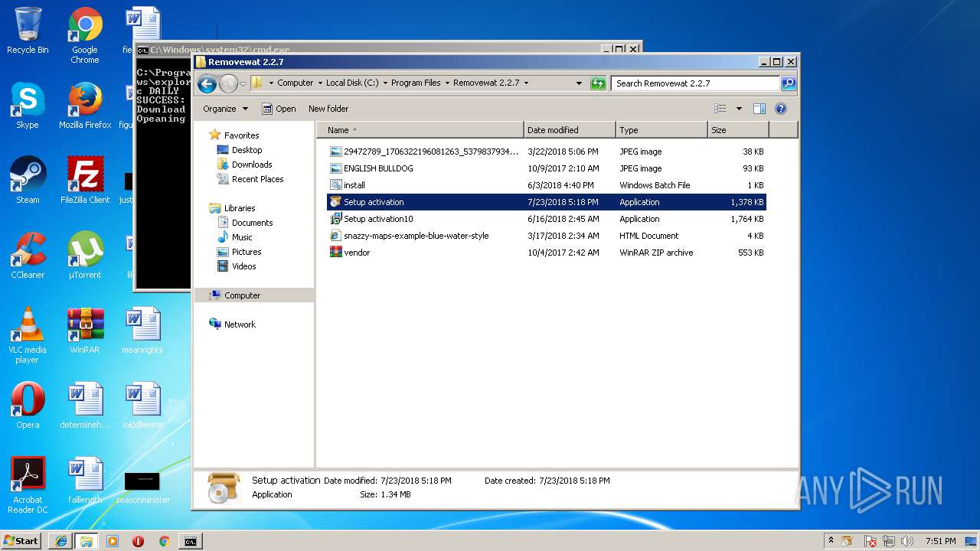Open the Recycle Bin desktop icon

pyautogui.click(x=28, y=31)
